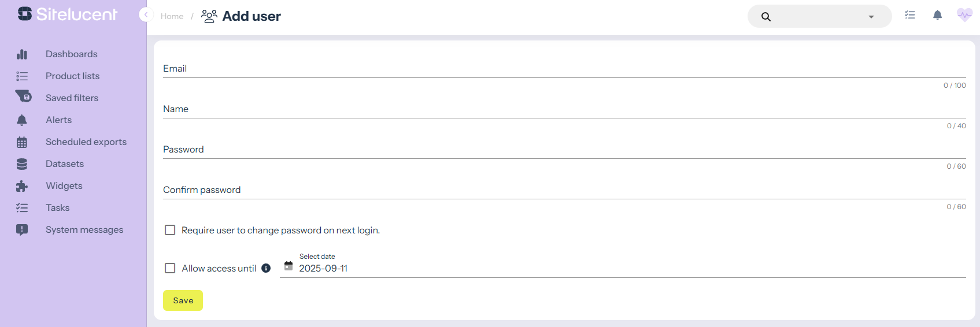Click the Saved filters funnel icon
This screenshot has width=980, height=327.
(23, 96)
